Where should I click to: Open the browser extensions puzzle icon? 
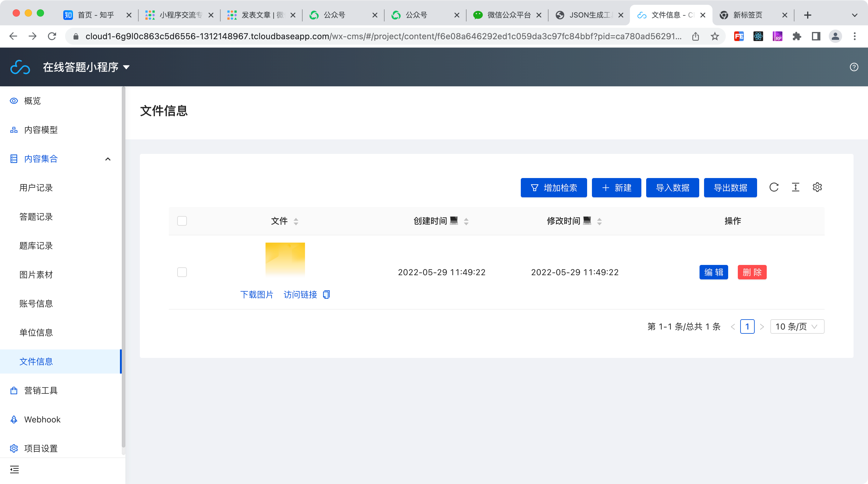pos(797,36)
